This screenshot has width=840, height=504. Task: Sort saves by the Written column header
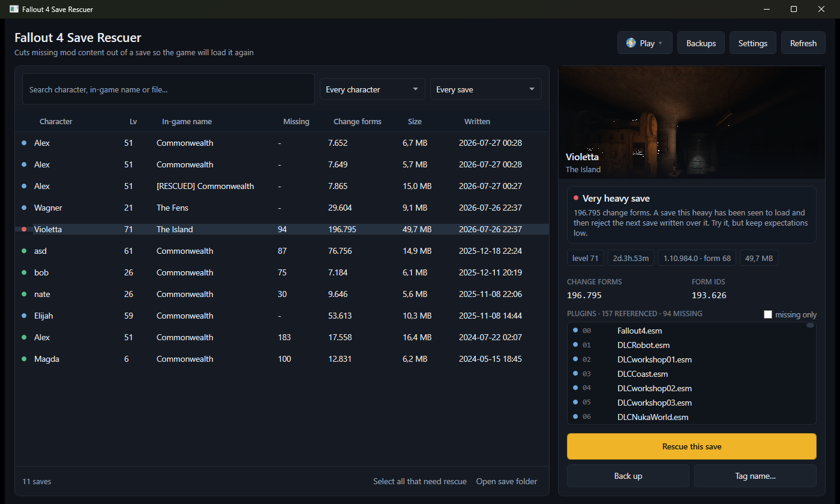click(477, 121)
